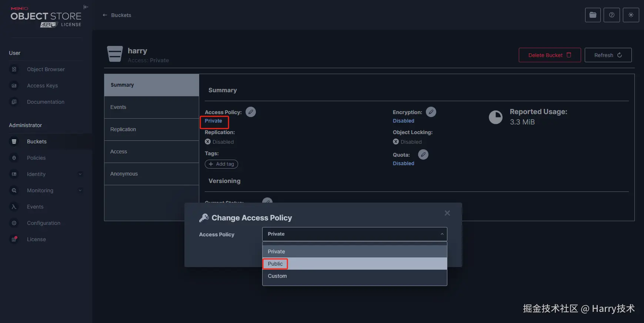The height and width of the screenshot is (323, 644).
Task: Click the Replication Disabled status text
Action: (223, 142)
